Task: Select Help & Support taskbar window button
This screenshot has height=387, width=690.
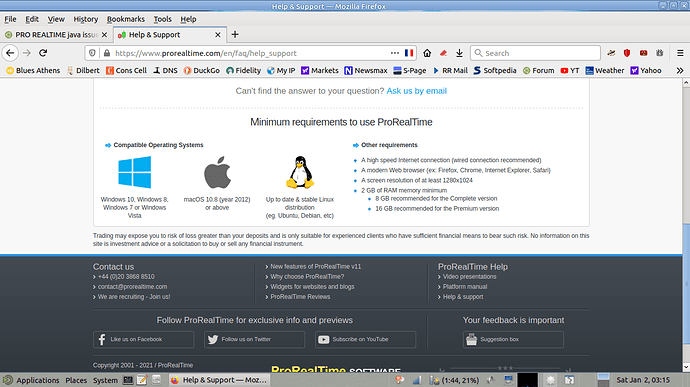Action: (219, 380)
